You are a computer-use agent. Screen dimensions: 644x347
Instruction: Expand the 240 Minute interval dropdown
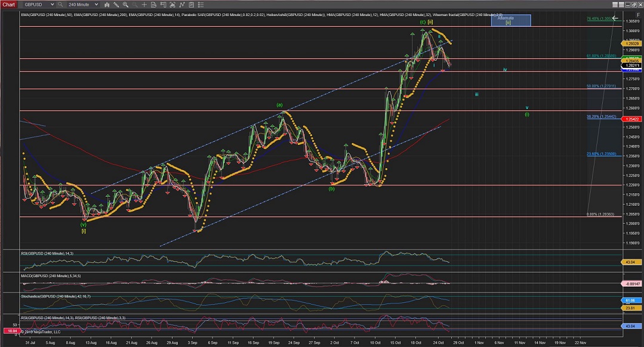(95, 4)
